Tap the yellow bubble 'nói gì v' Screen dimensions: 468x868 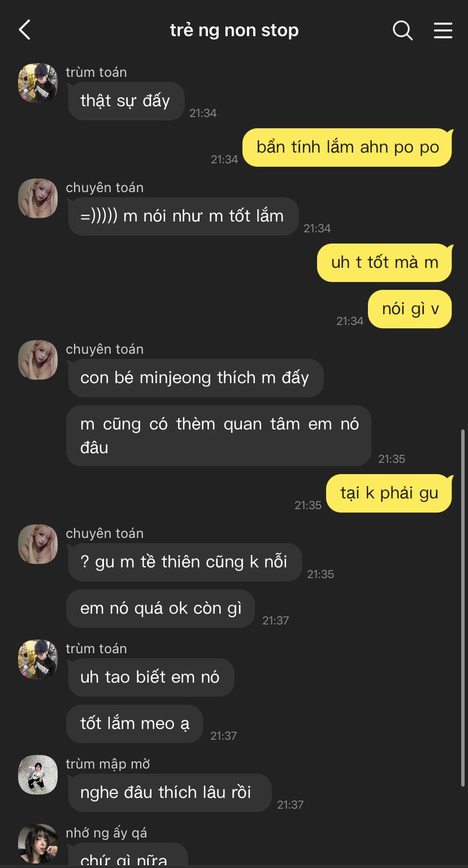pyautogui.click(x=410, y=309)
